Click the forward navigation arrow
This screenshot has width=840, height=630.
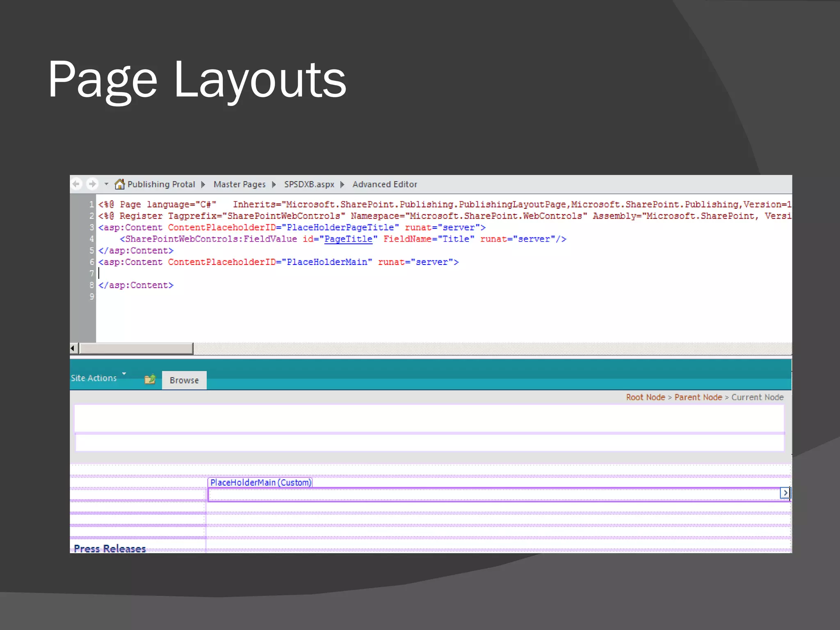click(x=93, y=184)
